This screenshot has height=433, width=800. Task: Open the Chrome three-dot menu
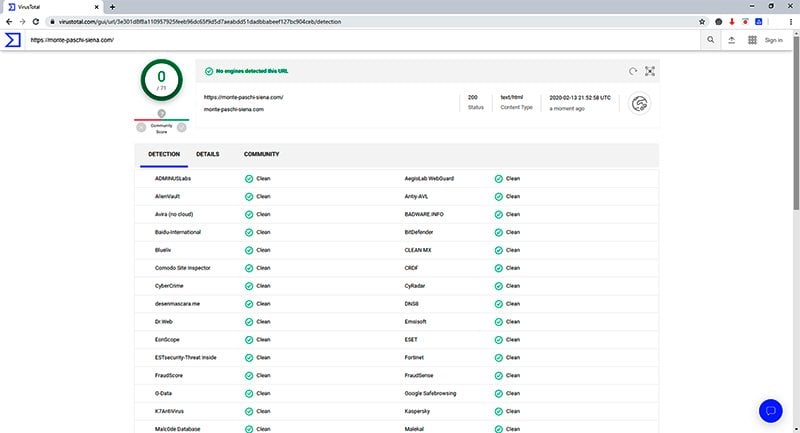(x=791, y=21)
